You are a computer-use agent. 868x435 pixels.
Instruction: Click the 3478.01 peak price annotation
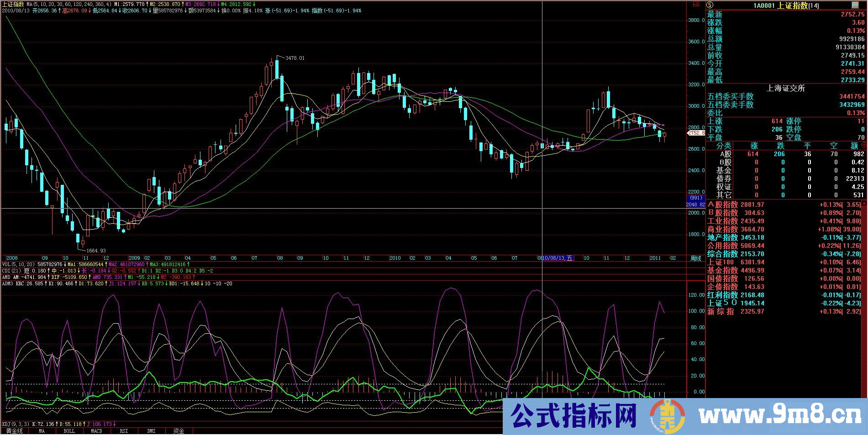(x=295, y=58)
